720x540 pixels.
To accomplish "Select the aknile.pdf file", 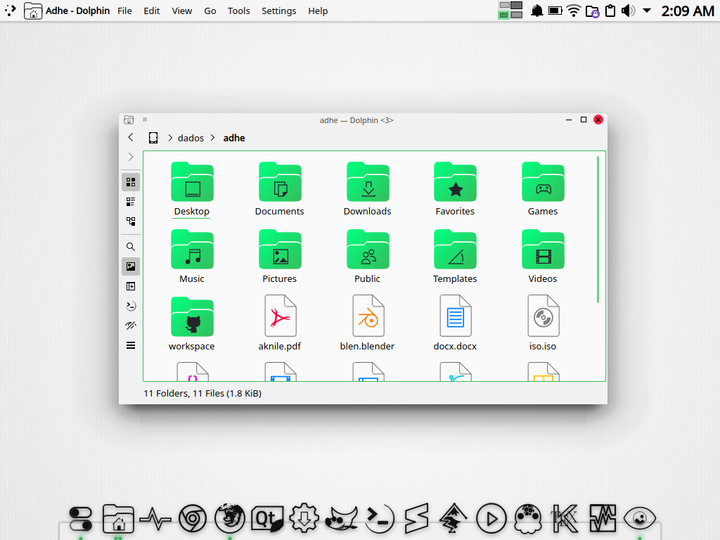I will pyautogui.click(x=280, y=324).
